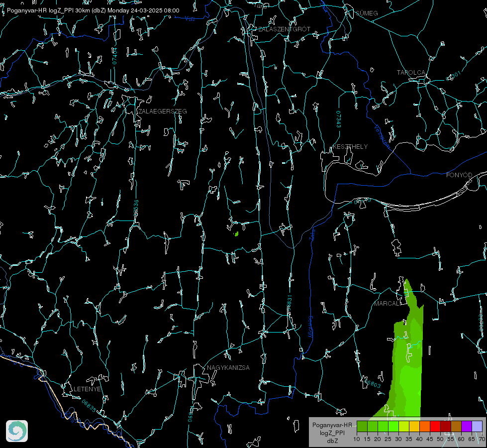Click the TAPOLCA town label
Image resolution: width=487 pixels, height=448 pixels.
pos(411,72)
